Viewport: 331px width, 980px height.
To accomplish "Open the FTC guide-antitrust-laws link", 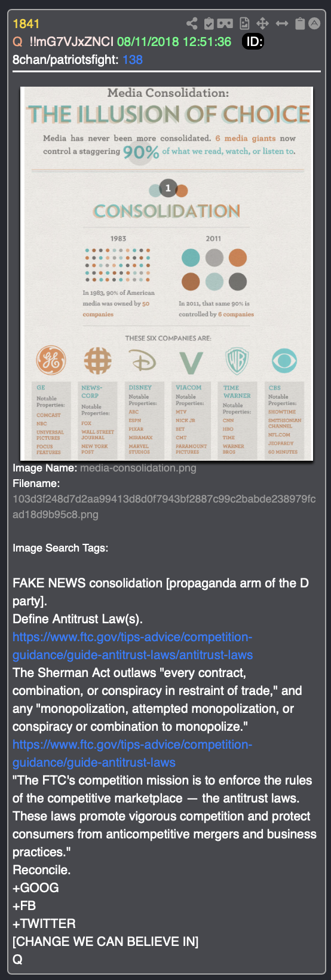I will pos(133,754).
